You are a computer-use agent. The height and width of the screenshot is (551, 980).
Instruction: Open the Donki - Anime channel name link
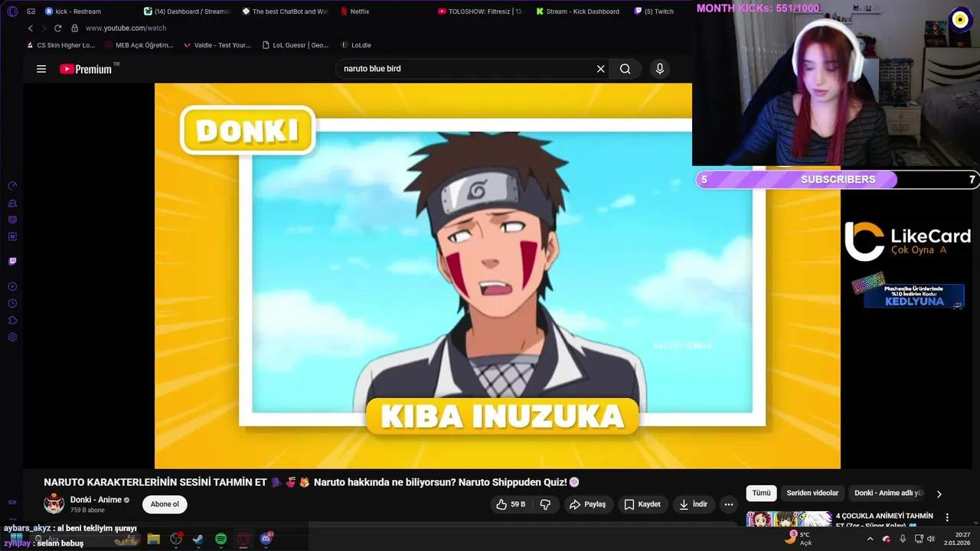[96, 500]
